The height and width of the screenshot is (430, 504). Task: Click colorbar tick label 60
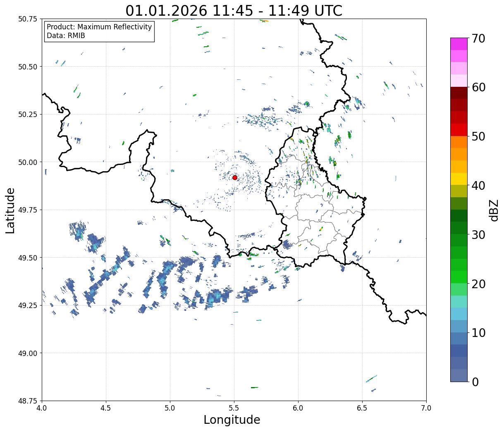(x=478, y=87)
